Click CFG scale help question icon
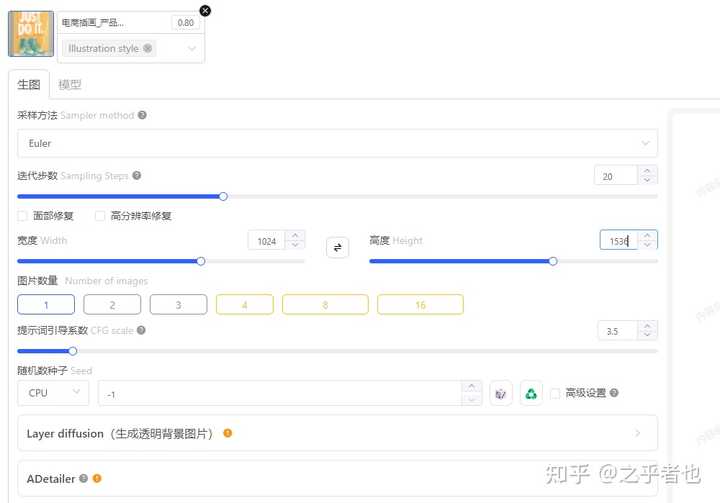The image size is (720, 503). [141, 330]
